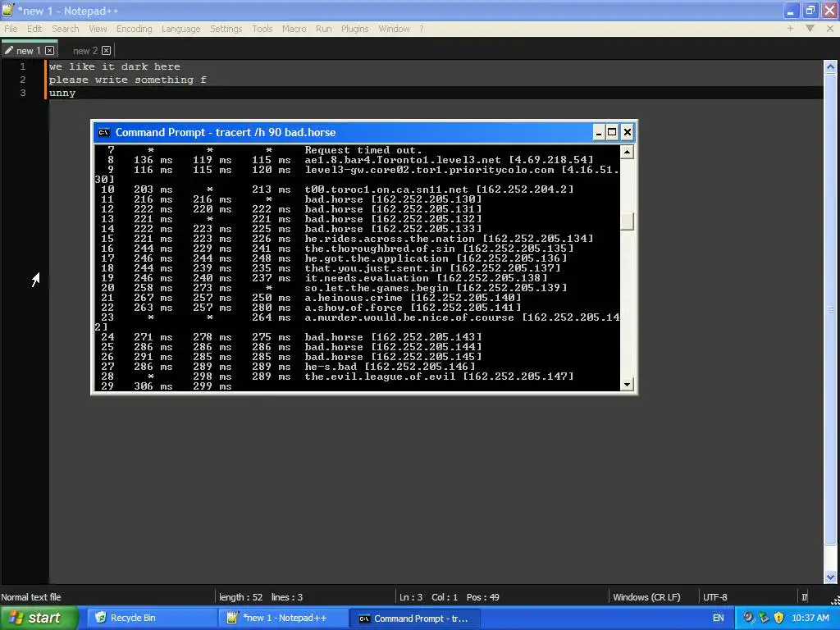Close the new 1 tab with its X

pos(50,50)
